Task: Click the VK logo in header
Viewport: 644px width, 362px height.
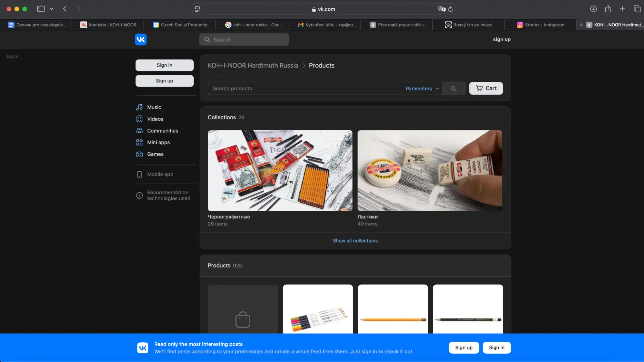Action: click(x=140, y=39)
